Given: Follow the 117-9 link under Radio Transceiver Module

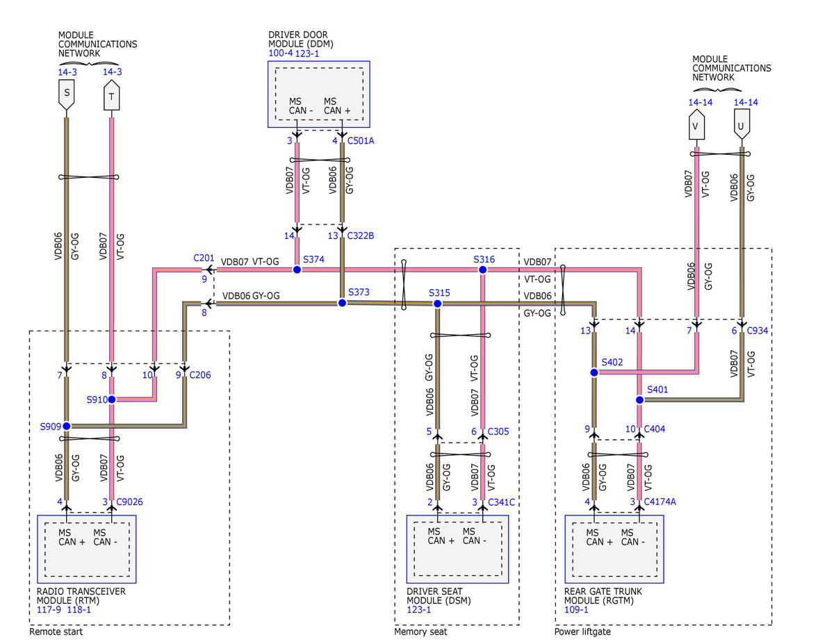Looking at the screenshot, I should [x=48, y=609].
